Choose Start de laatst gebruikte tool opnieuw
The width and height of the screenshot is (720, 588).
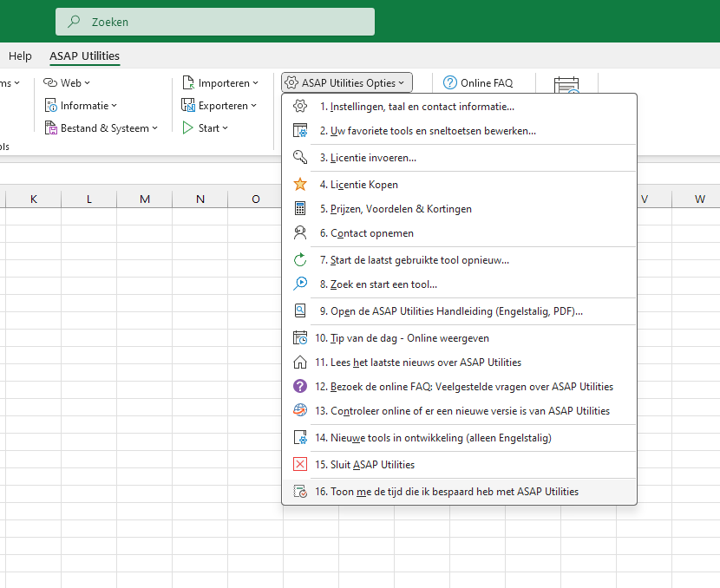tap(459, 260)
